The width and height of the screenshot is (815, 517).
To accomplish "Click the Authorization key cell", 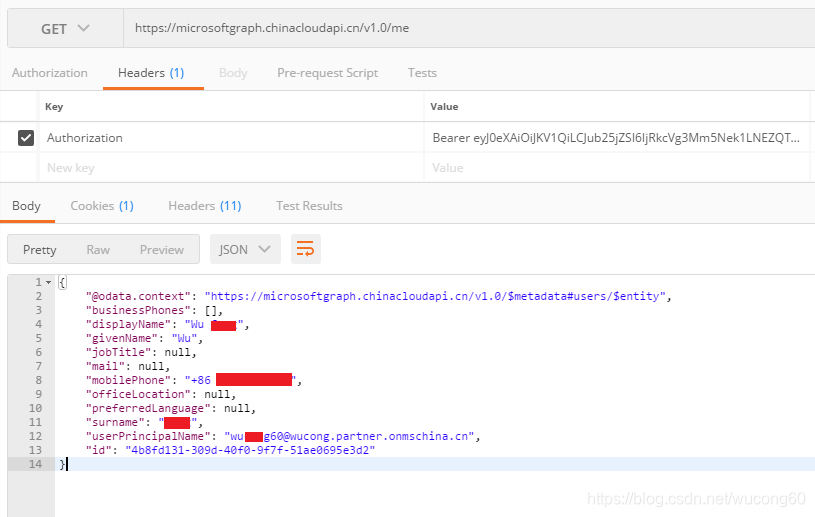I will [231, 138].
